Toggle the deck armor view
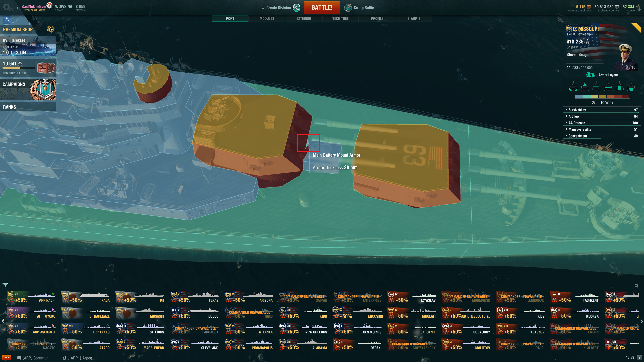Viewport: 644px width, 362px height. point(596,87)
